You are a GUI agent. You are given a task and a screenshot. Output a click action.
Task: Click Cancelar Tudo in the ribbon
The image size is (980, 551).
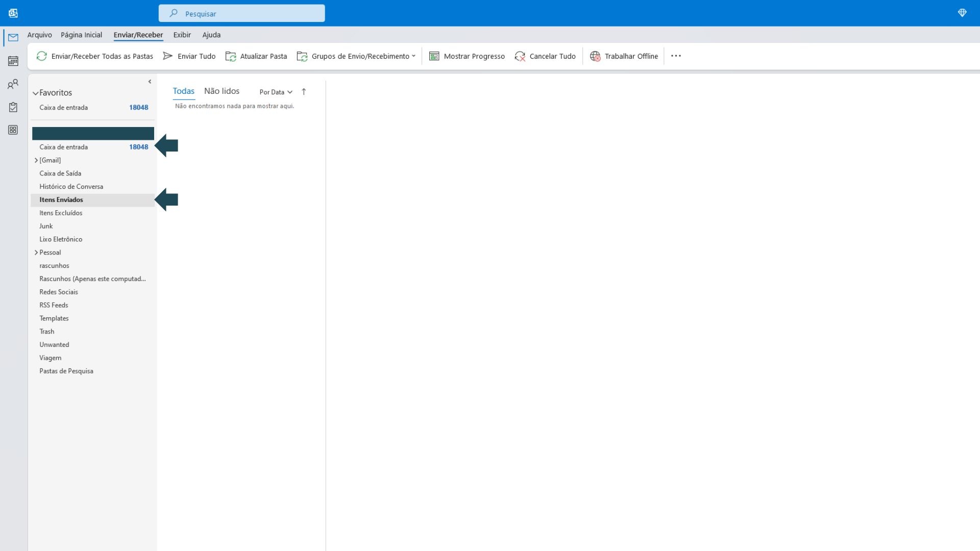[x=545, y=56]
